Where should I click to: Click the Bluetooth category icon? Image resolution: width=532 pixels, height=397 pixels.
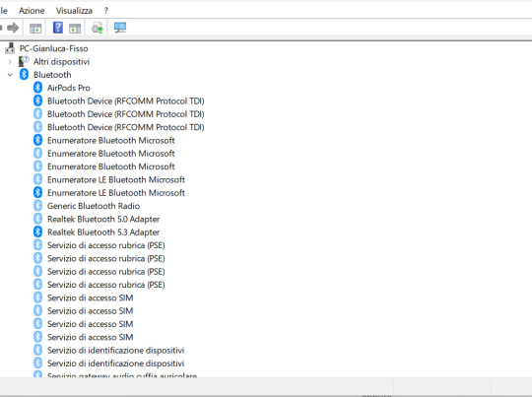(24, 74)
